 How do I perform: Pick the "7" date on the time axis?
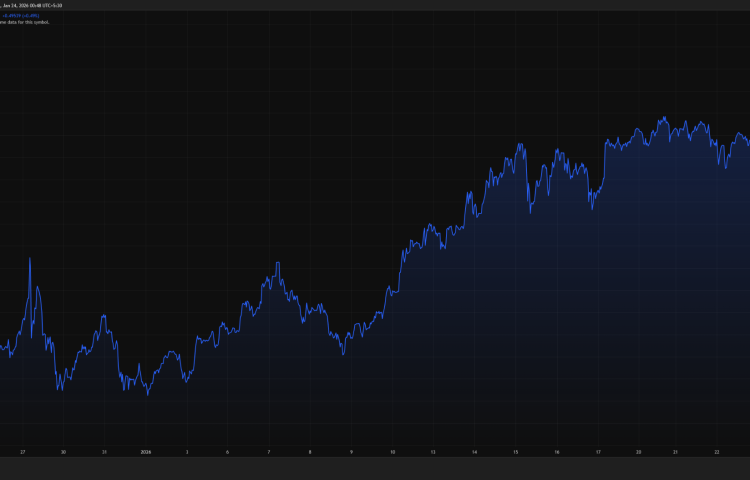[x=269, y=452]
